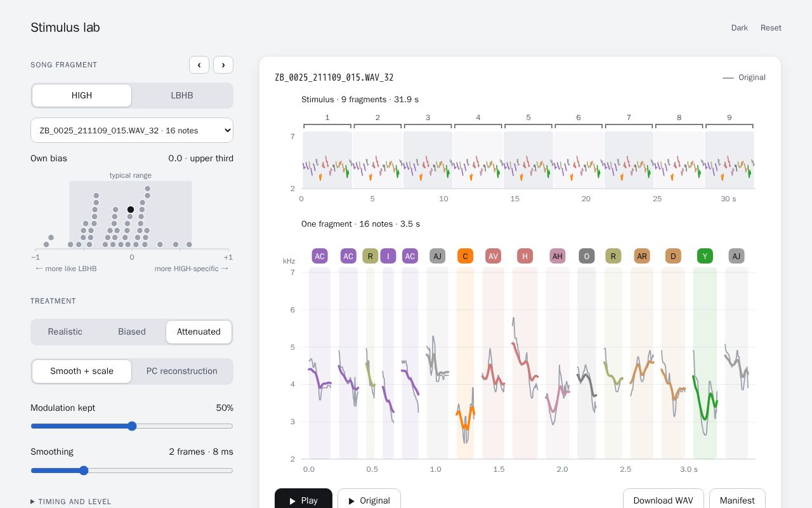812x508 pixels.
Task: Select the Biased treatment
Action: point(132,331)
